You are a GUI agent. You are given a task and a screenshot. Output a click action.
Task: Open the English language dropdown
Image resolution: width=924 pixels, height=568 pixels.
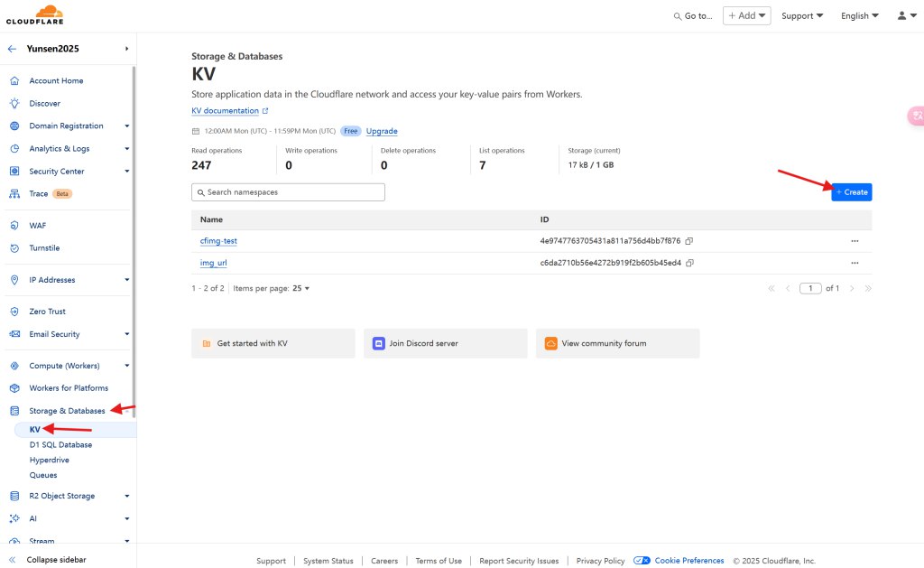click(x=859, y=15)
